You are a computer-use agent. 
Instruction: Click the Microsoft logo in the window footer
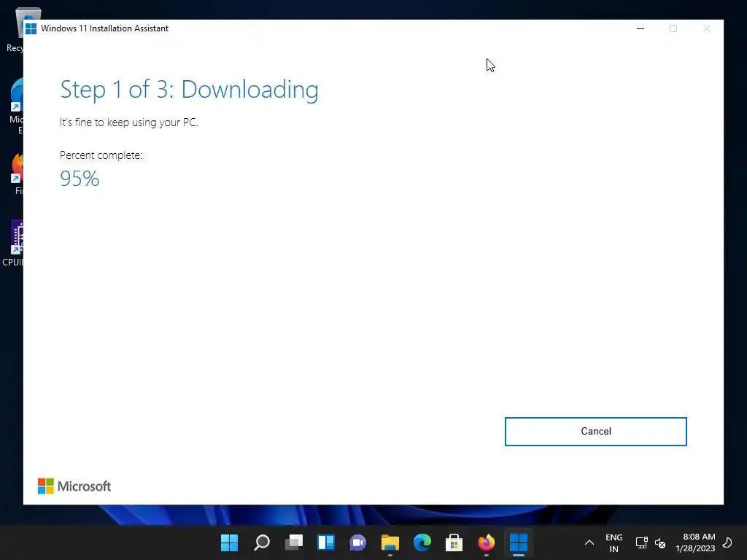[74, 486]
